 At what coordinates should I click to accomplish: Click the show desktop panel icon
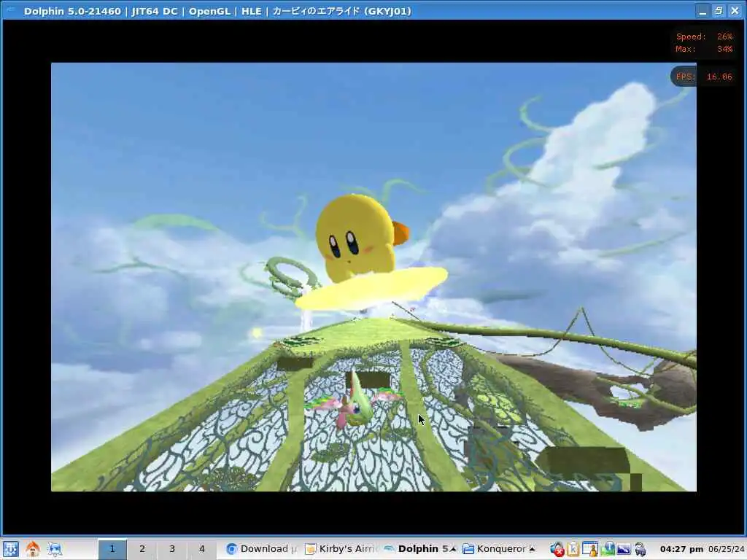[x=54, y=549]
